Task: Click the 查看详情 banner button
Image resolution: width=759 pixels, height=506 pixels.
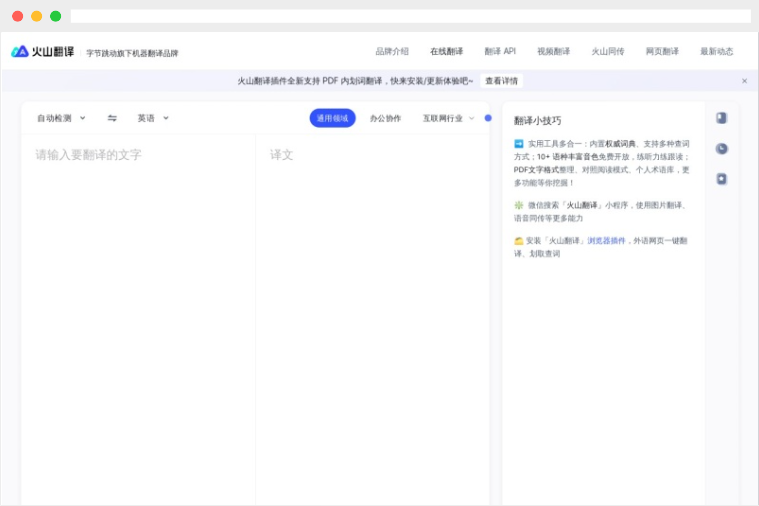Action: tap(501, 81)
